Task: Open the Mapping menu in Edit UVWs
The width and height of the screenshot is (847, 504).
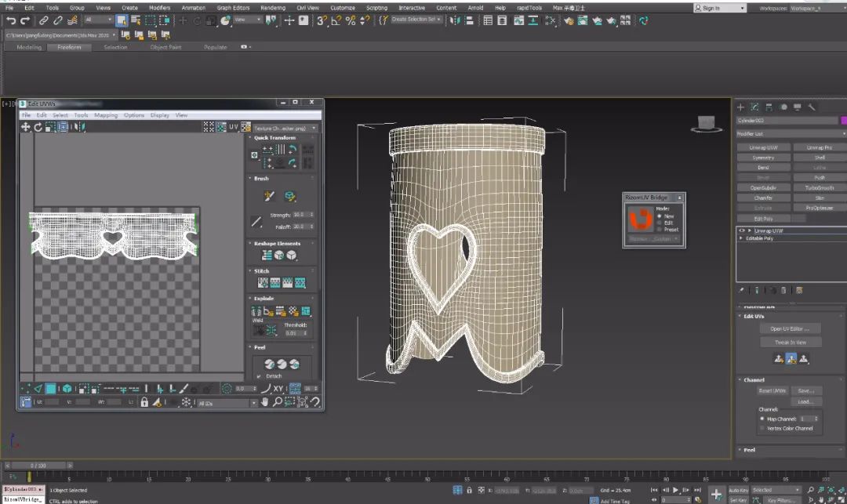Action: 106,115
